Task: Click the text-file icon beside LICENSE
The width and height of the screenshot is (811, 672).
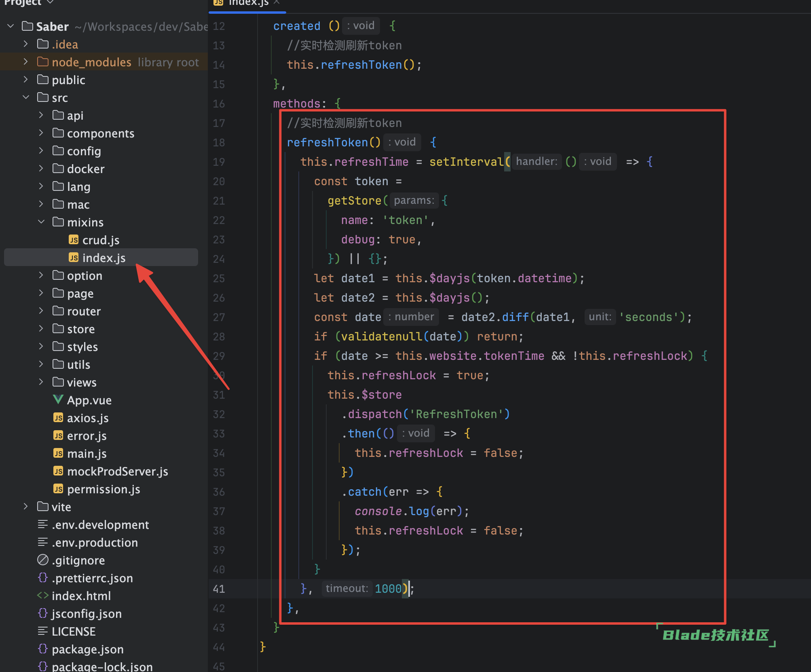Action: click(43, 631)
